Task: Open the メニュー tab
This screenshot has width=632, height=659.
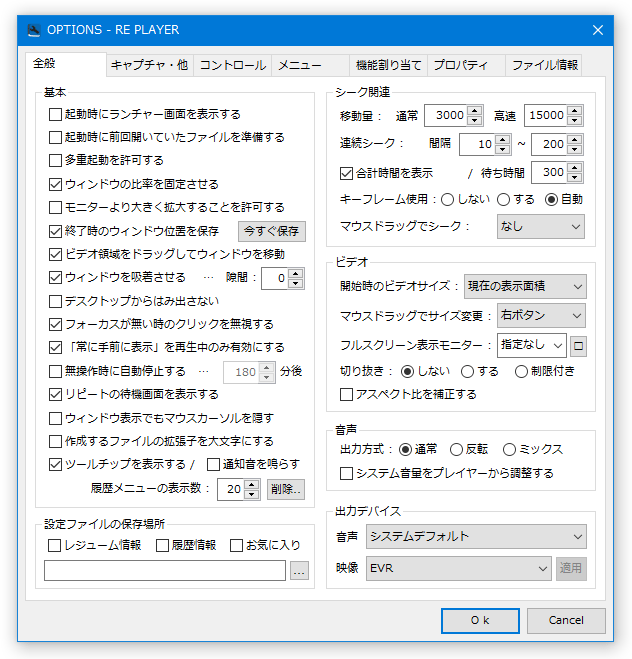Action: pos(310,65)
